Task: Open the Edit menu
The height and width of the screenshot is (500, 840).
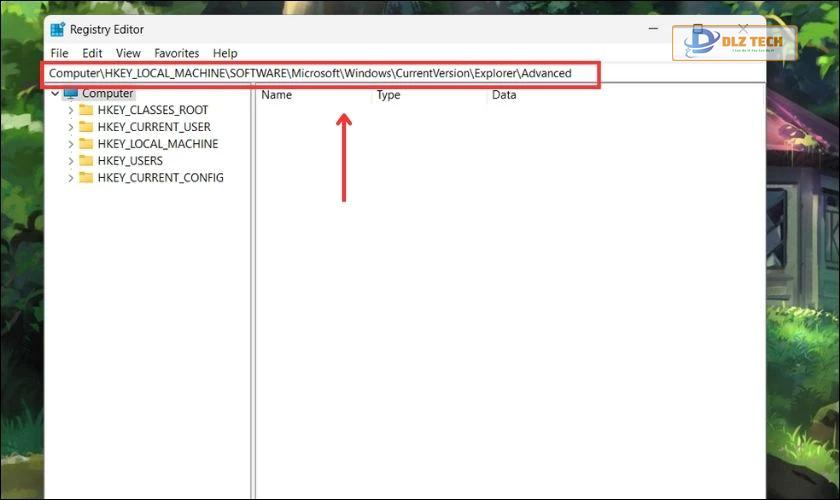Action: coord(92,53)
